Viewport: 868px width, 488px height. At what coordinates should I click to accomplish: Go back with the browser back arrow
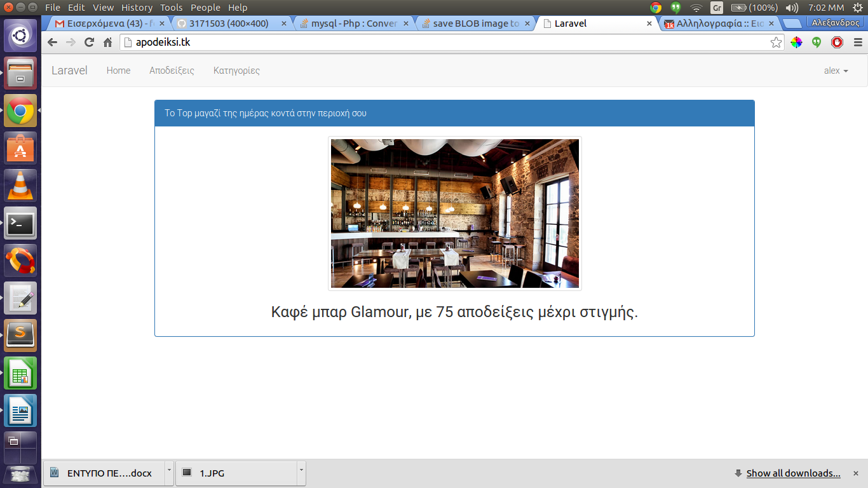point(52,43)
